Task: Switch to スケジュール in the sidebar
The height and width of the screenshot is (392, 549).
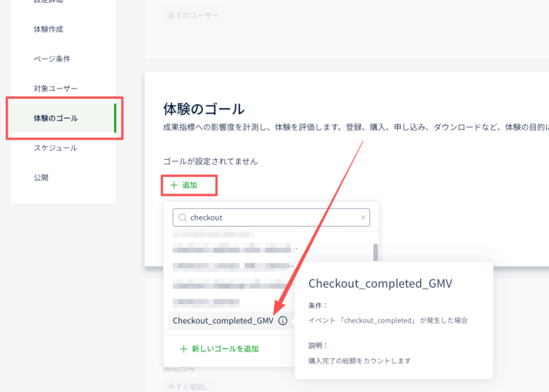Action: pyautogui.click(x=56, y=148)
